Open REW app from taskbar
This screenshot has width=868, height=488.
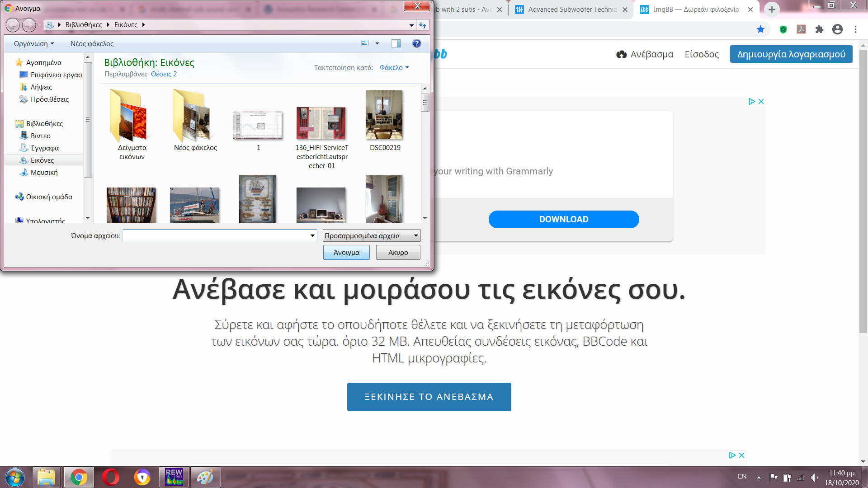coord(174,477)
